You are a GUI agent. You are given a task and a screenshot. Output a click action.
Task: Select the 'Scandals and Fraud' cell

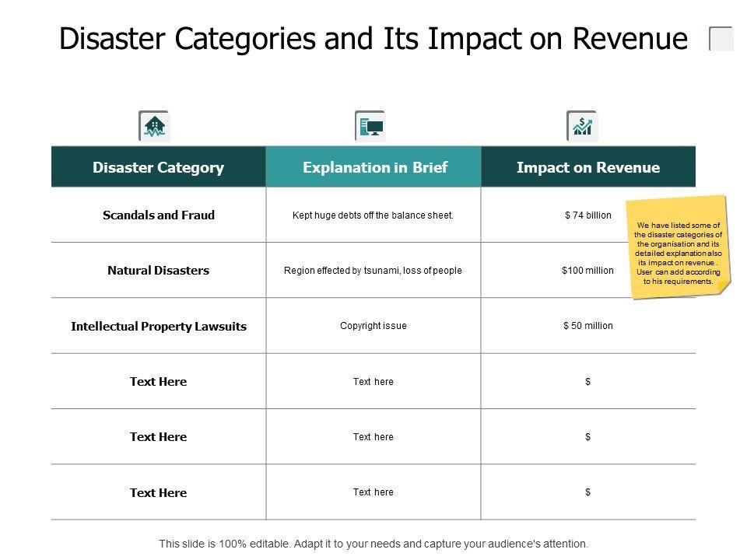point(159,215)
